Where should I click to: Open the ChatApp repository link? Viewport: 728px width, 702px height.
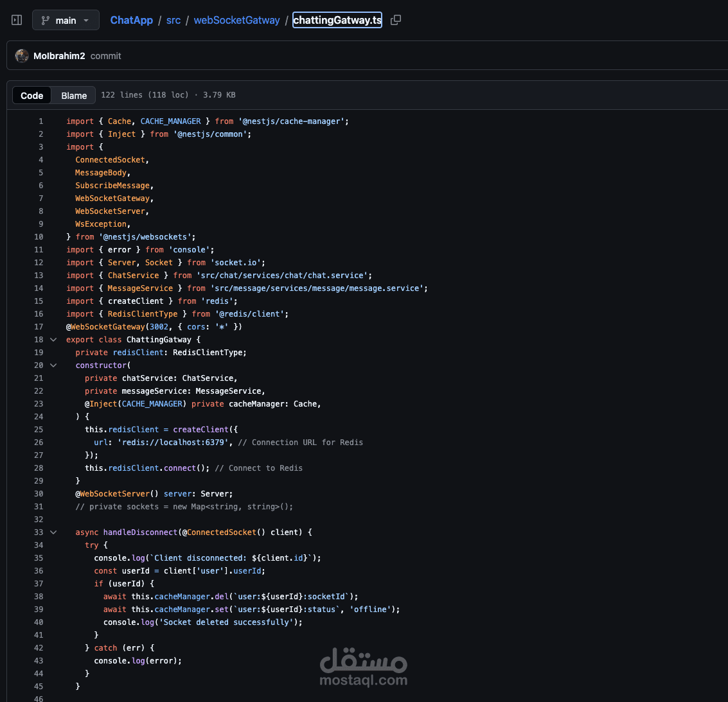point(131,20)
